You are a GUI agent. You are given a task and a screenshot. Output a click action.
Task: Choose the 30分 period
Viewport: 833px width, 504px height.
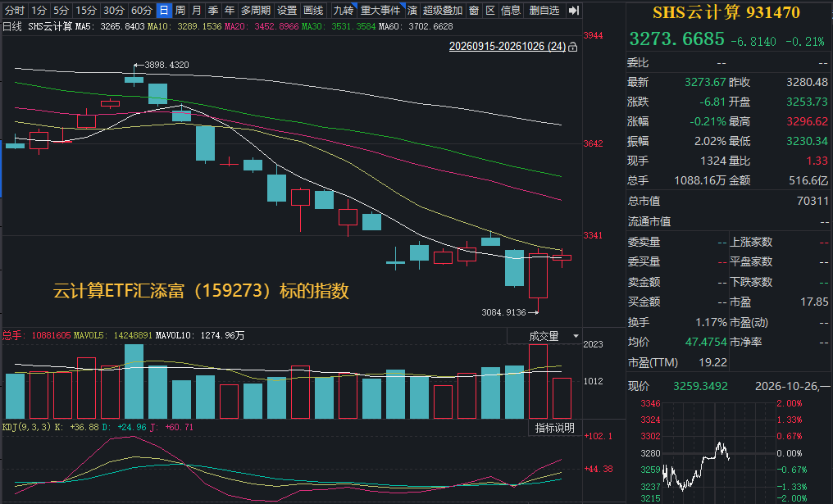click(x=114, y=10)
